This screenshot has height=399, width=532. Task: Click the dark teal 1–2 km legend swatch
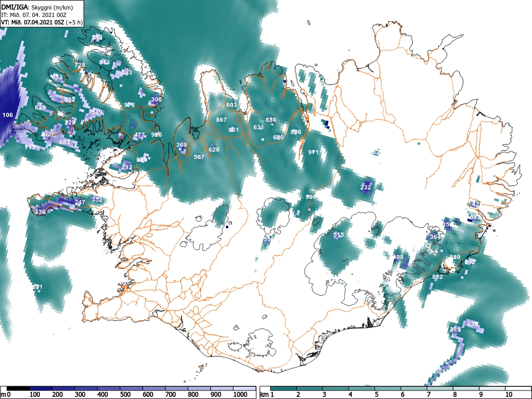click(284, 389)
